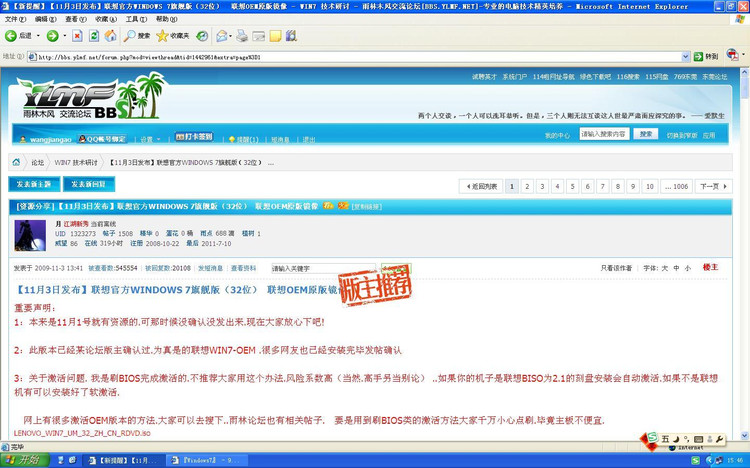Go to page 2 of thread
750x468 pixels.
[527, 186]
